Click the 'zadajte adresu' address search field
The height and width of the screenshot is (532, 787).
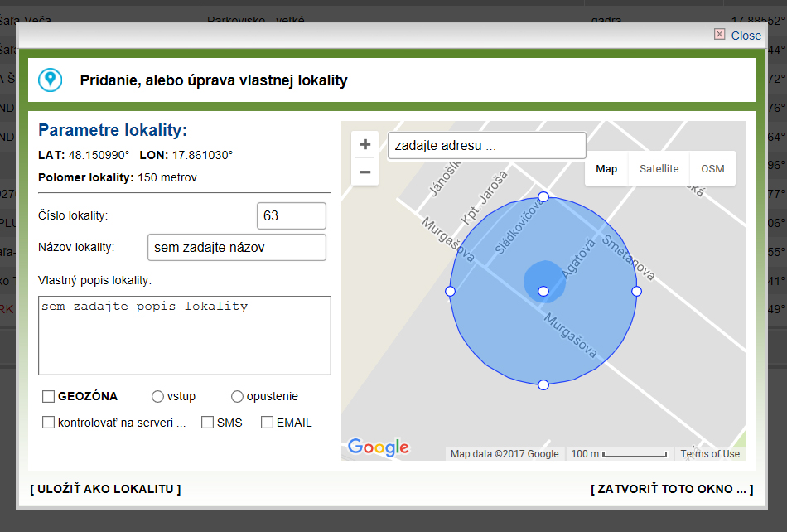tap(487, 146)
